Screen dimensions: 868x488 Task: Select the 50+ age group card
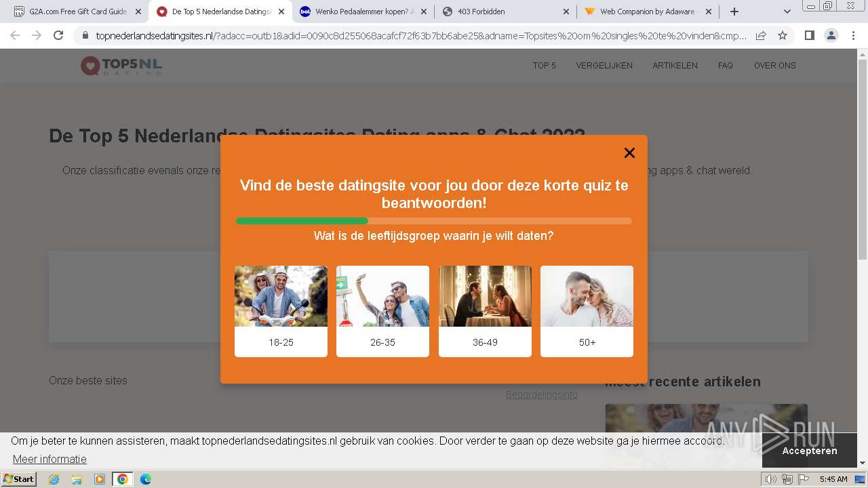click(587, 311)
